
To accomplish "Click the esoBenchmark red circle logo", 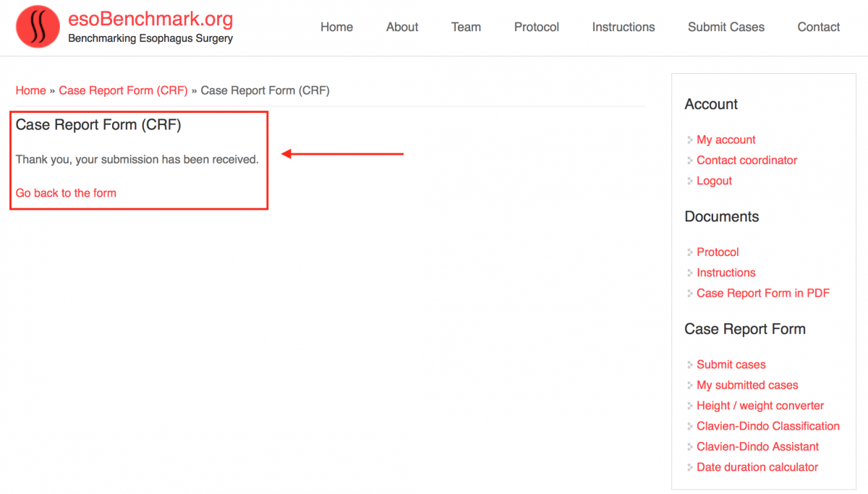I will click(38, 27).
